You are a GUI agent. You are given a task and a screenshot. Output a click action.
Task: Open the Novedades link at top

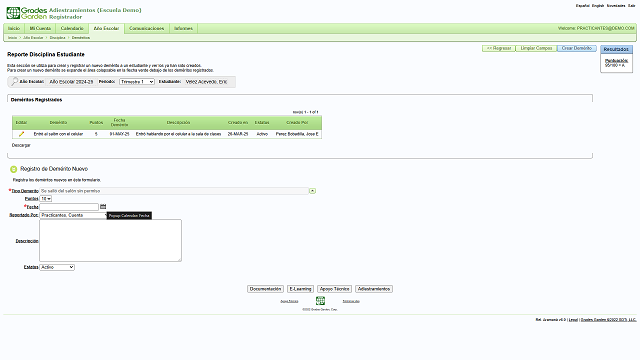[616, 6]
